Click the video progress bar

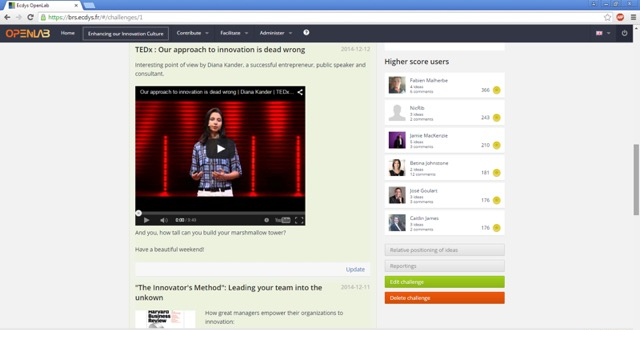tap(220, 213)
